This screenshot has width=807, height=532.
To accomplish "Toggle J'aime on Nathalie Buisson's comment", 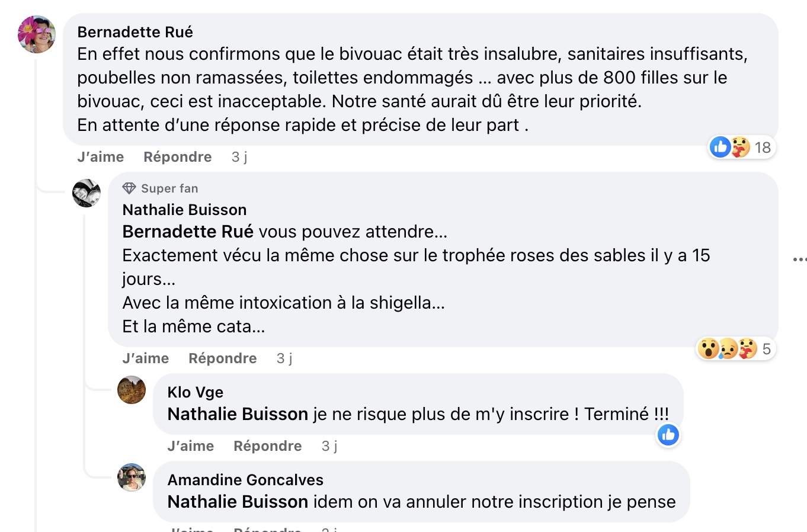I will (146, 358).
